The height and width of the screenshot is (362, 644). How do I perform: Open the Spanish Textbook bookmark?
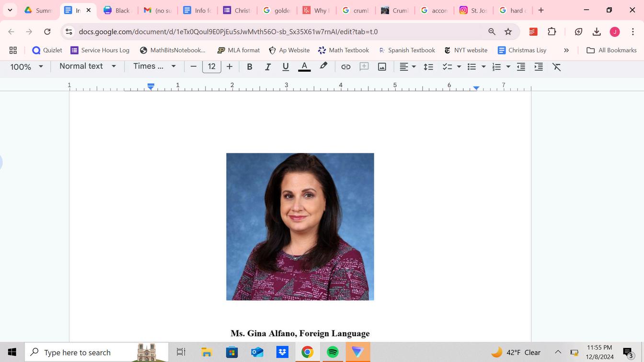[406, 50]
